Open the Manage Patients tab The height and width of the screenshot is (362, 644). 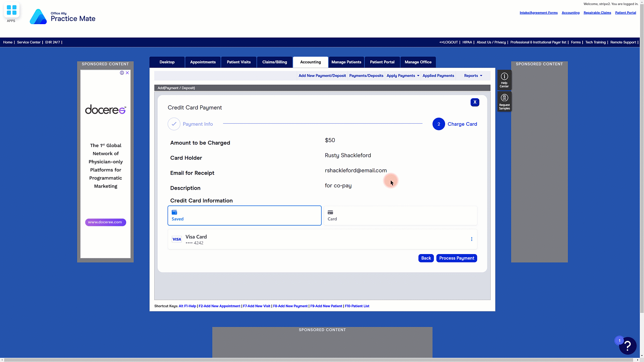tap(346, 62)
